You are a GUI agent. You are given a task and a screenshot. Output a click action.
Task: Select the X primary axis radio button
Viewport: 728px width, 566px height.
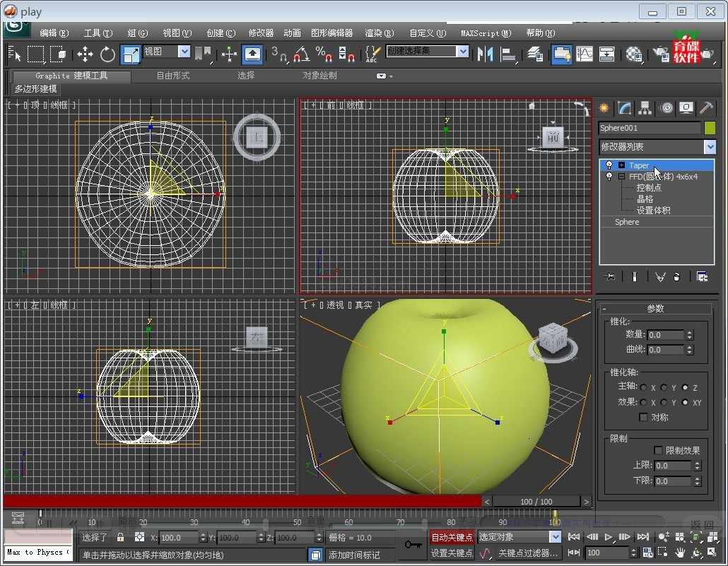click(643, 387)
